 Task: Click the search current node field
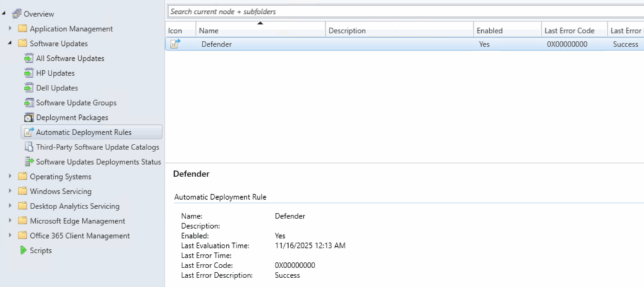pos(402,11)
